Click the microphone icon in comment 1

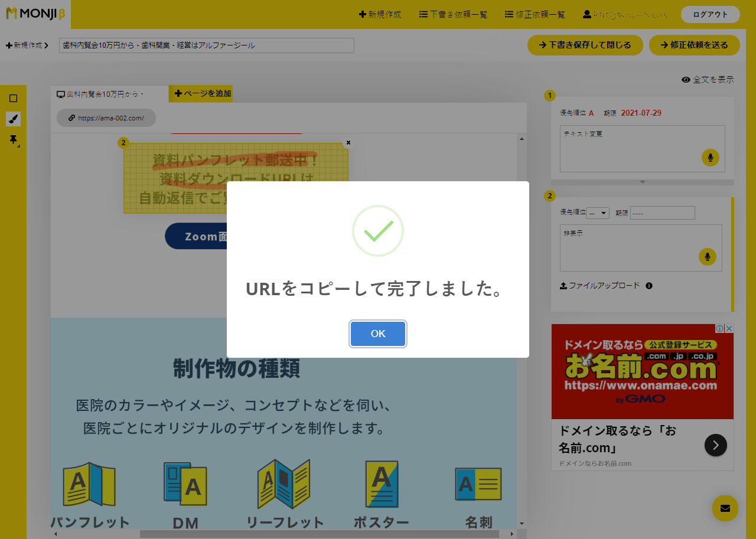tap(710, 158)
